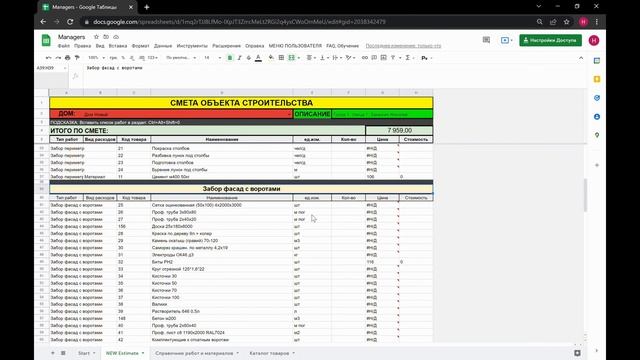Open NEW Estimate tab dropdown arrow
The width and height of the screenshot is (640, 360).
[143, 353]
